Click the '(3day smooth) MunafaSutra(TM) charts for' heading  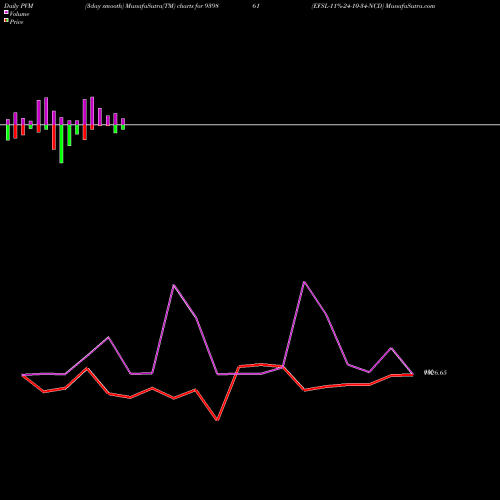pyautogui.click(x=143, y=6)
